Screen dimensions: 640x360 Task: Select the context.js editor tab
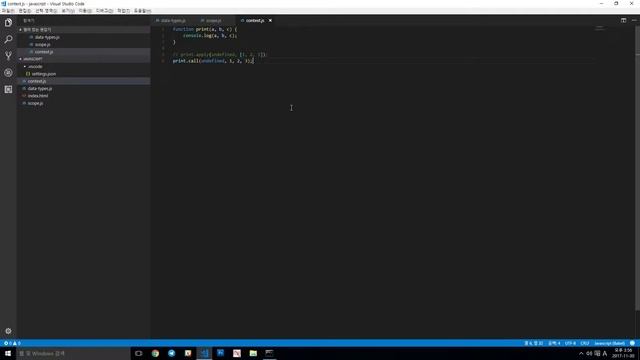pos(255,20)
